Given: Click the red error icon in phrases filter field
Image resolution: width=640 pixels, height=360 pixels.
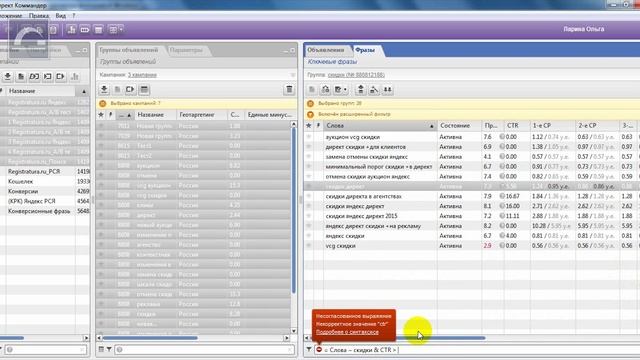Looking at the screenshot, I should click(x=319, y=349).
